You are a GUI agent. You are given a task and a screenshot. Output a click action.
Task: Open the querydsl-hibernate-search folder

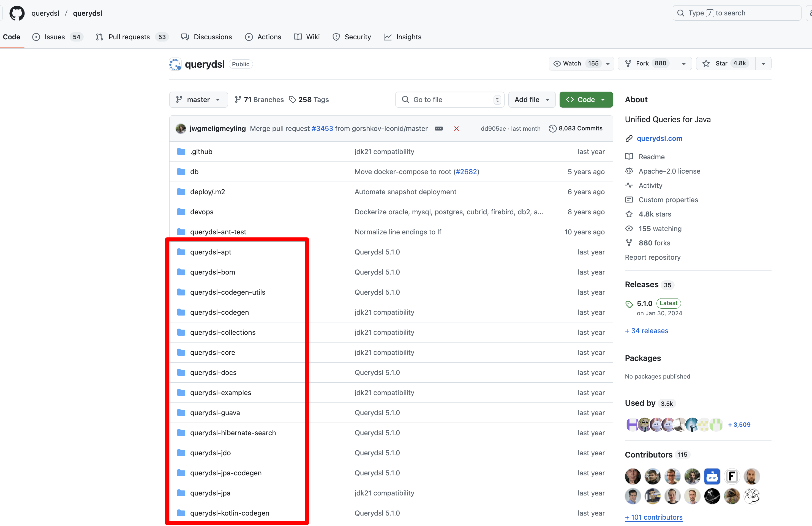(x=233, y=432)
